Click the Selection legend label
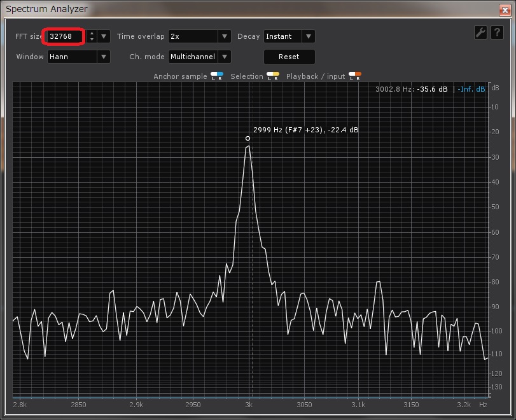 (246, 76)
